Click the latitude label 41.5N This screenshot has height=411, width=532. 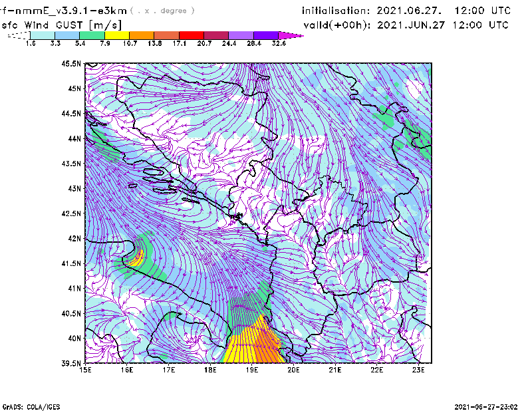71,263
